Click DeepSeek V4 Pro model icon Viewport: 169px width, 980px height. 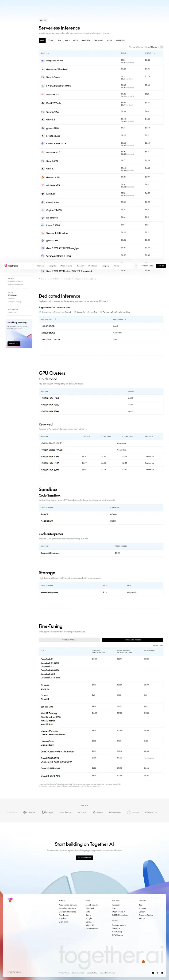click(43, 60)
